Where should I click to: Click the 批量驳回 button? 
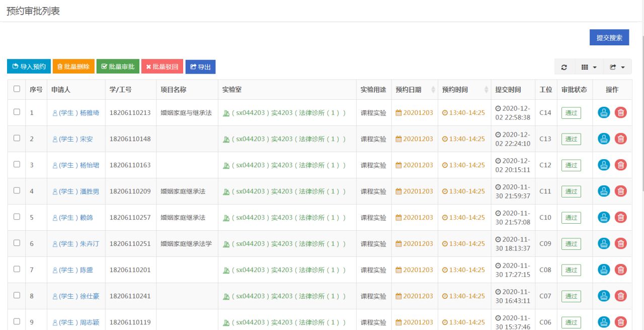point(162,67)
